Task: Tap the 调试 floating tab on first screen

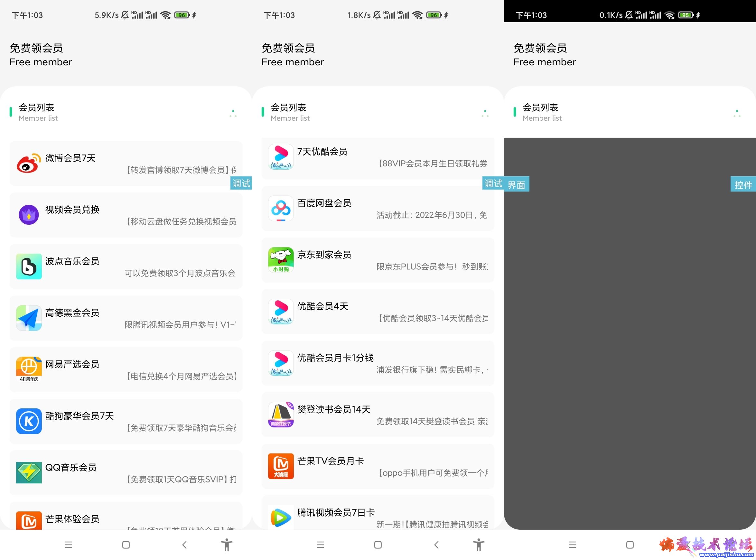Action: click(241, 183)
